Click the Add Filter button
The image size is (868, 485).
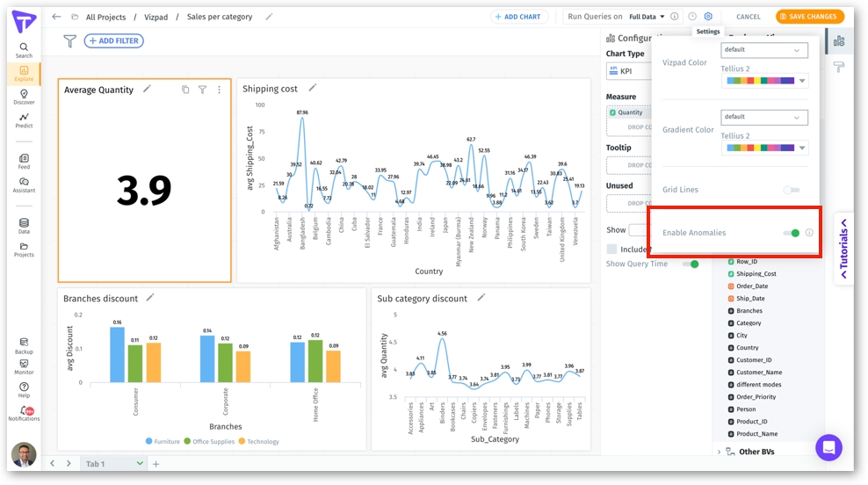click(114, 41)
